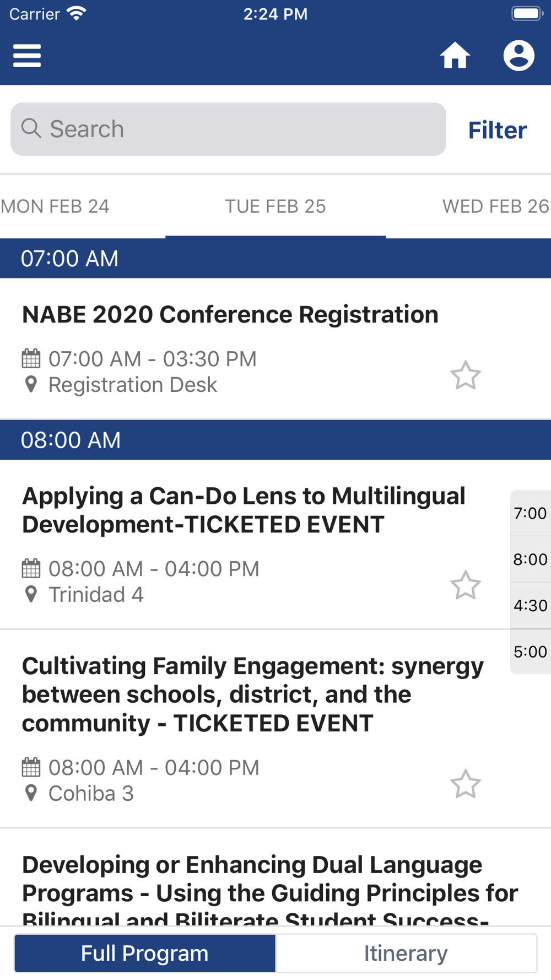Click calendar icon of Registration event
551x980 pixels.
31,358
